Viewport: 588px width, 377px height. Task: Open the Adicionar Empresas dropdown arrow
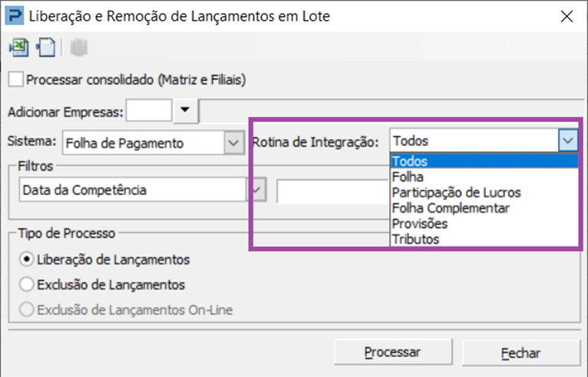(185, 111)
